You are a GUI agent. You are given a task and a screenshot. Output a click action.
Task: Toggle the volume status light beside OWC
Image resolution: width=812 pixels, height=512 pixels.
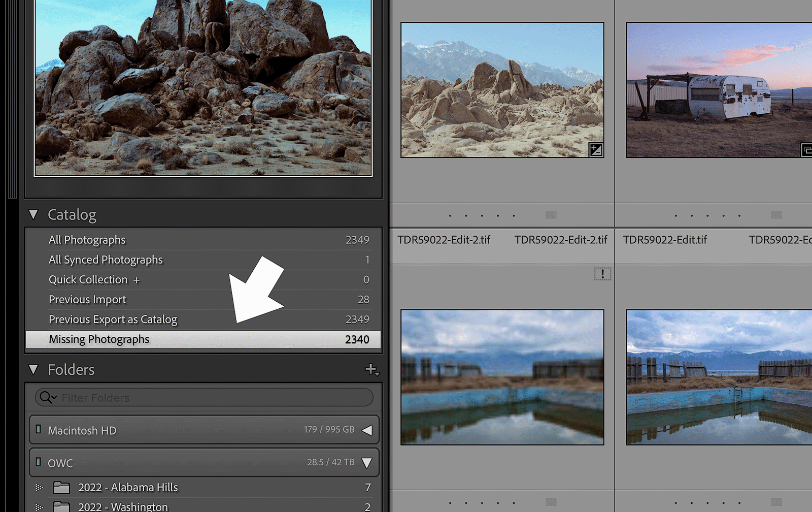coord(40,463)
